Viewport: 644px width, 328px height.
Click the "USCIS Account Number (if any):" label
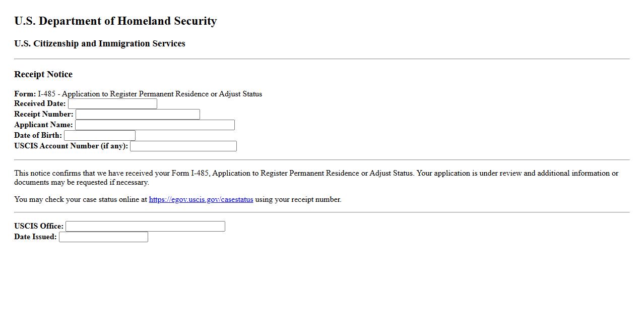(x=71, y=146)
